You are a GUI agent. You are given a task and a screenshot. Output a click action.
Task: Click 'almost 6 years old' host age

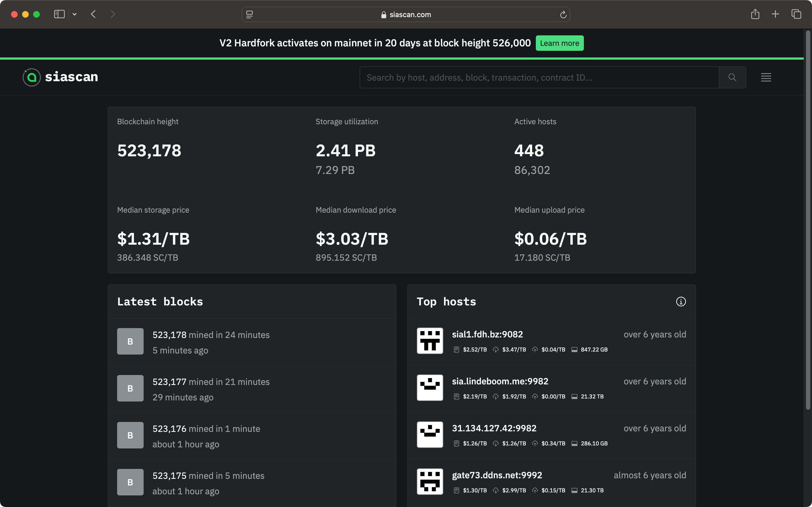pos(650,475)
